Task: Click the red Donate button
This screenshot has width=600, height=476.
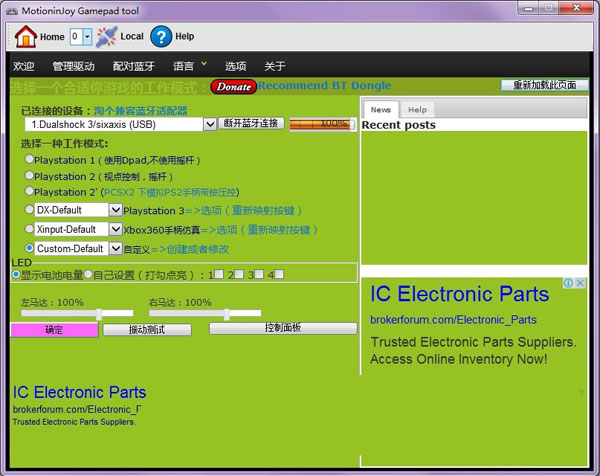Action: pos(233,87)
